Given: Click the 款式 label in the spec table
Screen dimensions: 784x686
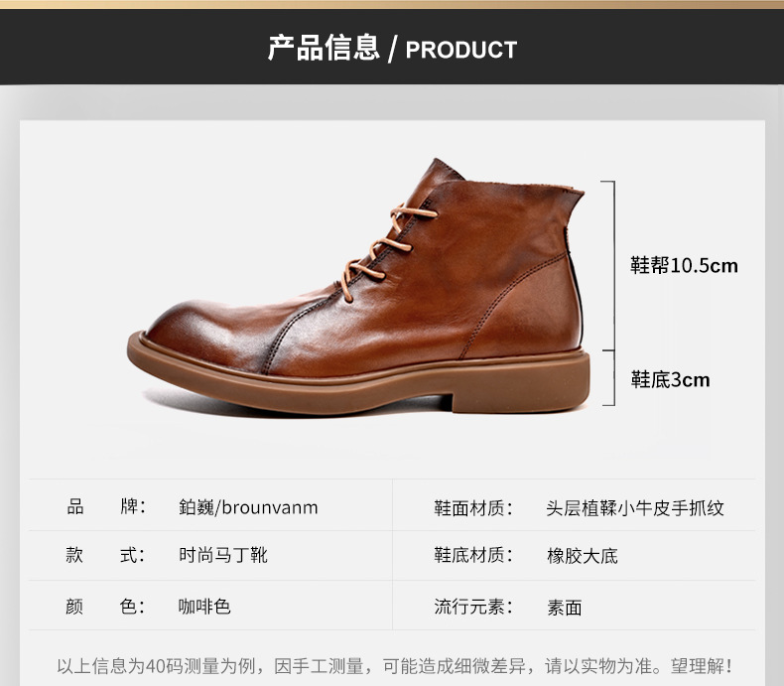Looking at the screenshot, I should [105, 555].
